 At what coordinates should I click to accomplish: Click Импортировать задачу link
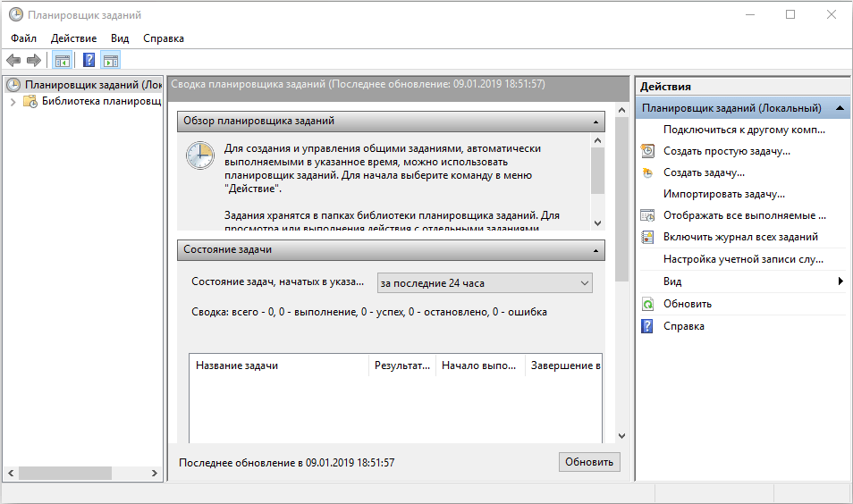click(x=723, y=194)
